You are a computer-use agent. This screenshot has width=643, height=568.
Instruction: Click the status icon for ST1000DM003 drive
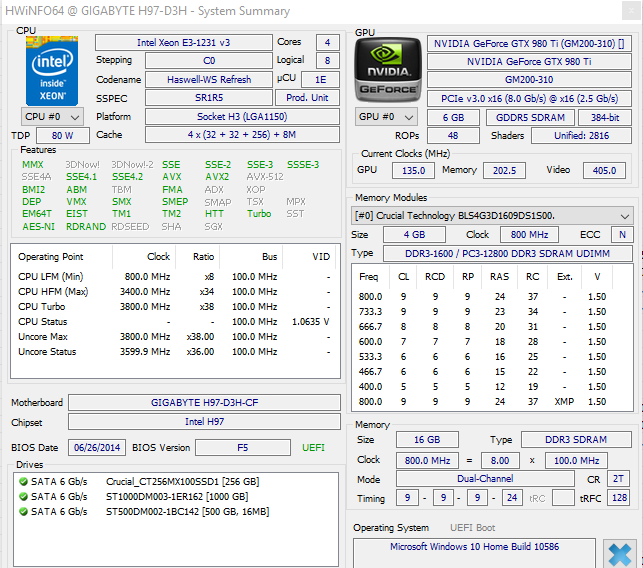tap(23, 497)
